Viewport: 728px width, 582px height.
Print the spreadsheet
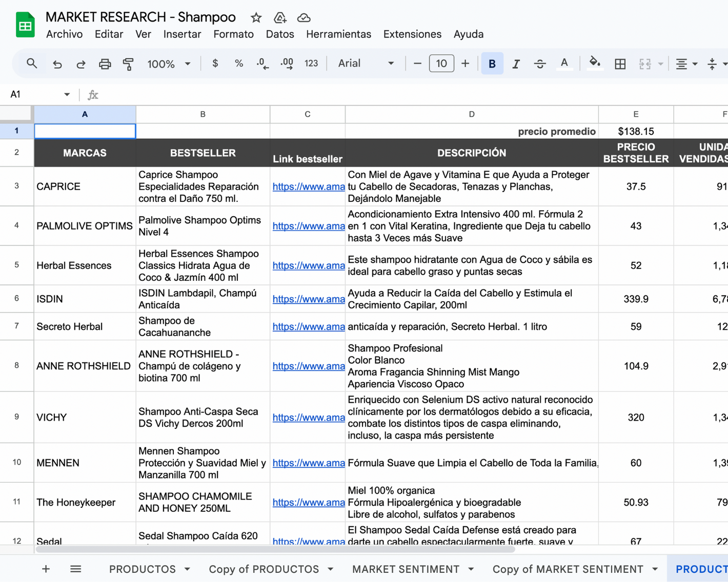(x=105, y=64)
